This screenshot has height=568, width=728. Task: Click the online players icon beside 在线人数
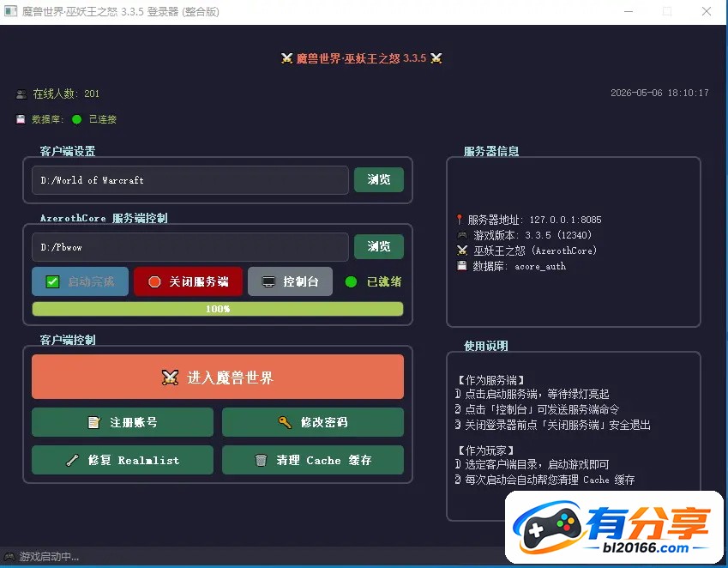(21, 94)
